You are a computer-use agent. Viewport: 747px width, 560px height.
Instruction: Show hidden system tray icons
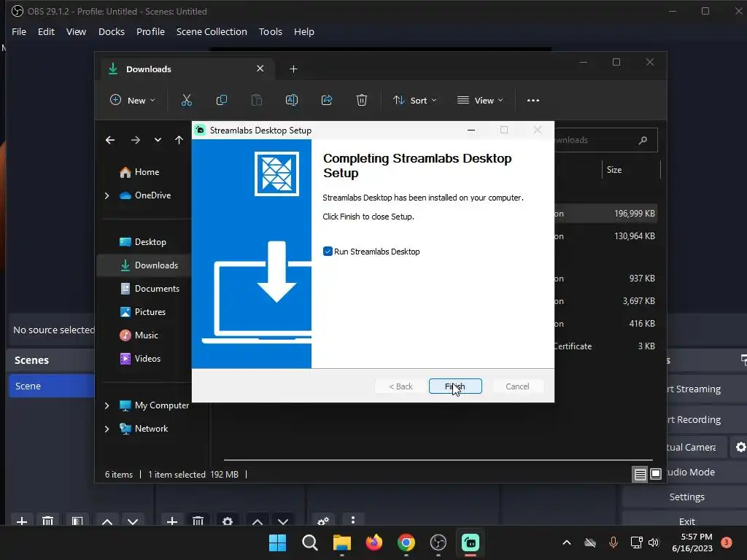[x=566, y=542]
